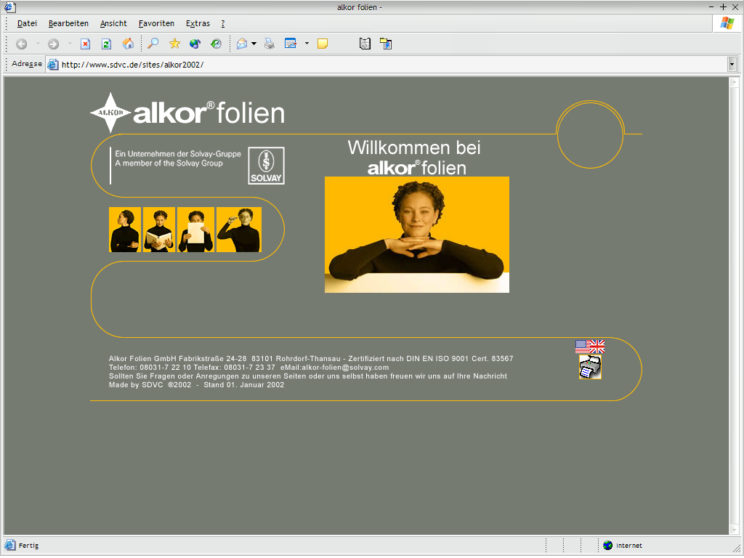
Task: Open Media globe icon in toolbar
Action: [x=195, y=44]
